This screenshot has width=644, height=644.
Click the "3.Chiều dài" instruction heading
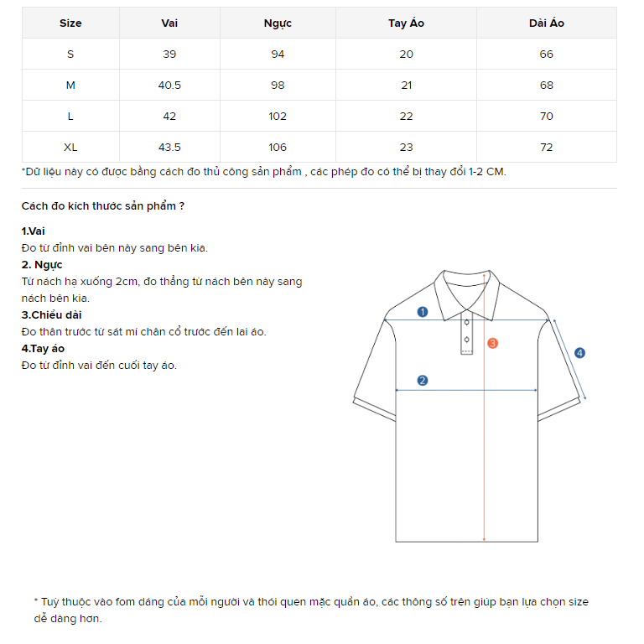click(x=52, y=315)
